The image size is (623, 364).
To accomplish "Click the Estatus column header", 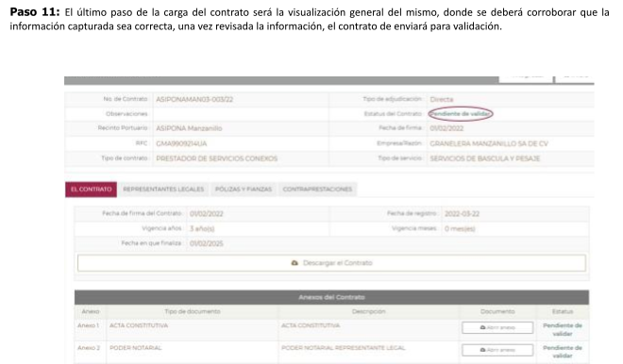I will 563,311.
